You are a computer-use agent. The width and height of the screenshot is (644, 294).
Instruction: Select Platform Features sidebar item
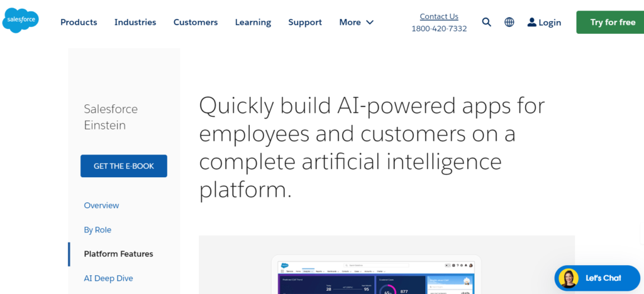tap(118, 254)
